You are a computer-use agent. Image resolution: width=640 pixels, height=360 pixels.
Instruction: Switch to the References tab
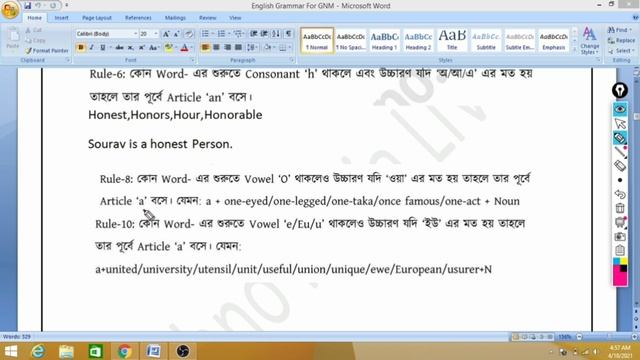point(138,18)
